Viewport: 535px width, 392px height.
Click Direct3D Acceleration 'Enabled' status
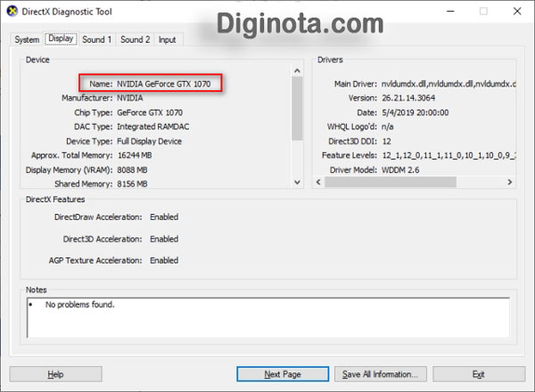click(164, 239)
